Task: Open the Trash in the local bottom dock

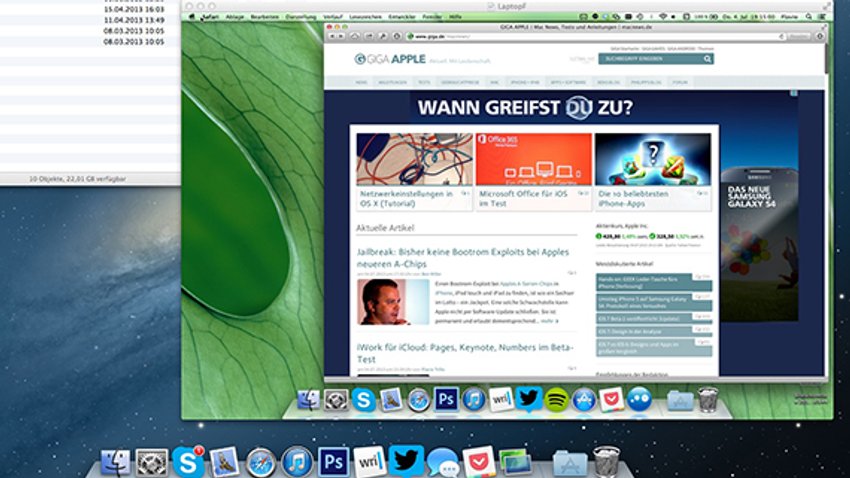Action: 606,462
